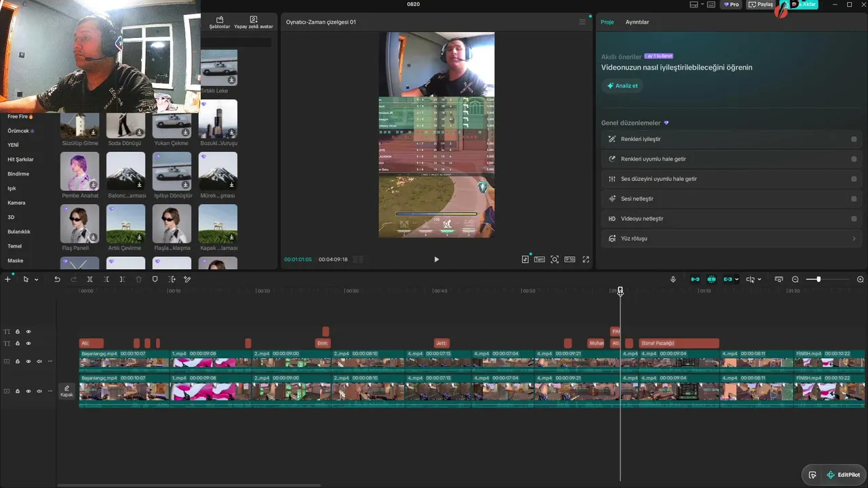Screen dimensions: 868x488
Task: Click the plus icon above the timeline
Action: 8,279
